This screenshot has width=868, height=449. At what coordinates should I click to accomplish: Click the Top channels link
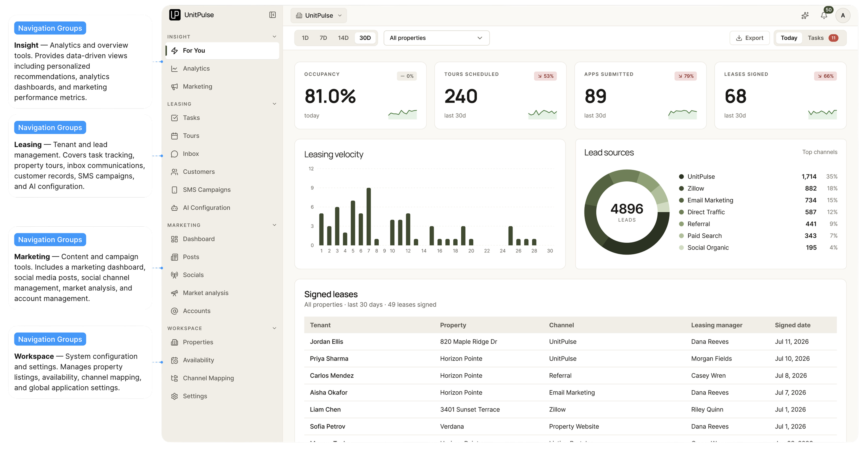point(819,152)
